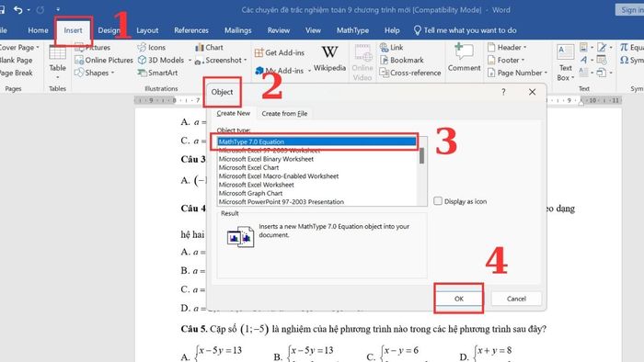Viewport: 644px width, 362px height.
Task: Switch to the Home tab
Action: [38, 30]
